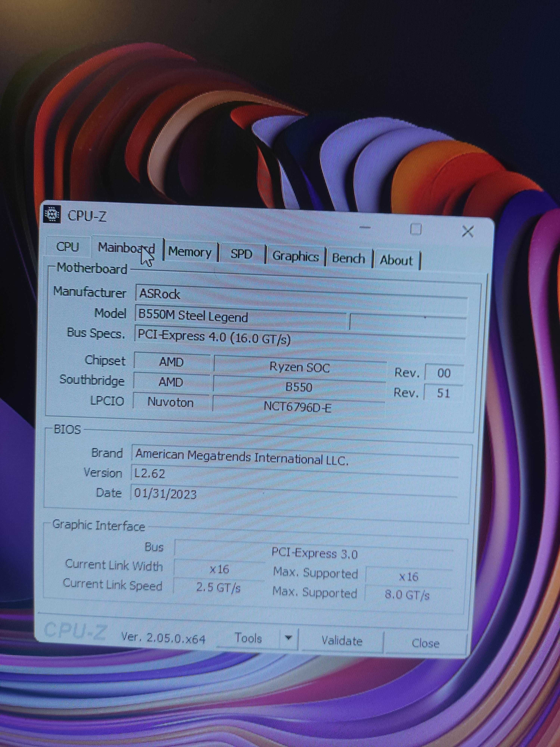Click the Max. Supported speed 8.0 GT/s value
This screenshot has height=747, width=560.
pos(407,595)
